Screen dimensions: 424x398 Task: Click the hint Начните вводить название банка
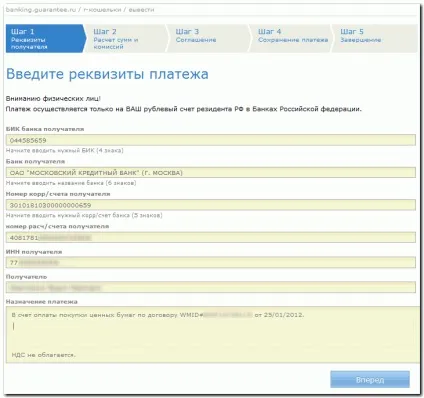tap(71, 183)
